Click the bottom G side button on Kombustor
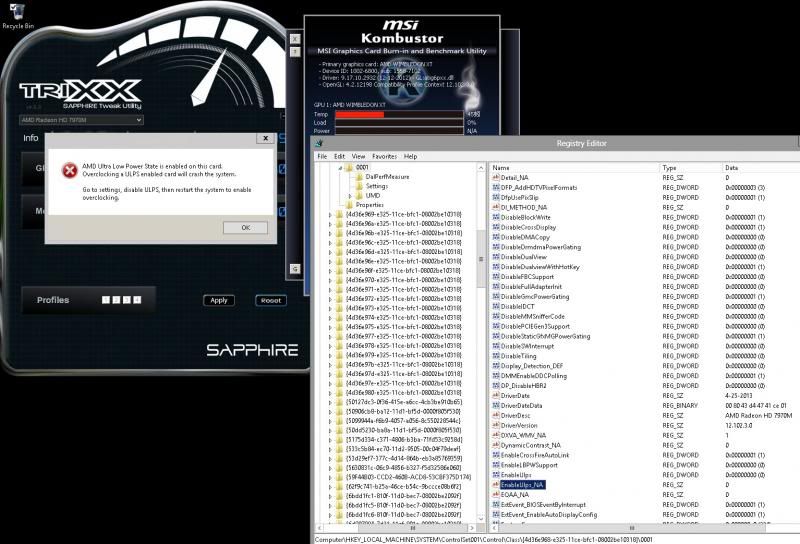 [x=295, y=268]
